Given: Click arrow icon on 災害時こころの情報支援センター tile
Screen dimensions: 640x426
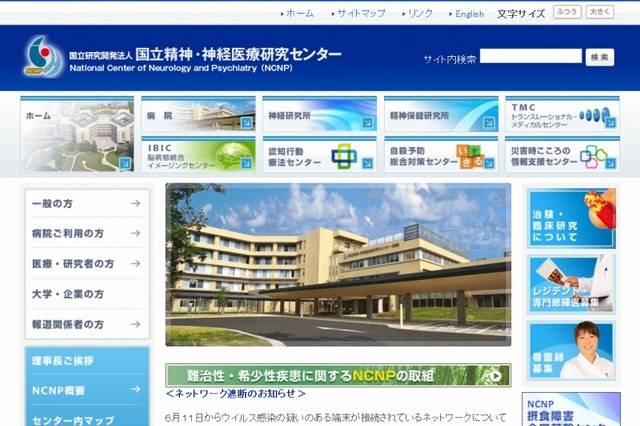Looking at the screenshot, I should point(611,163).
